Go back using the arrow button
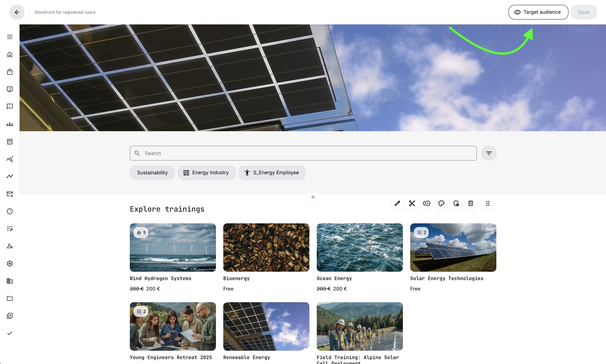The image size is (606, 364). coord(17,12)
